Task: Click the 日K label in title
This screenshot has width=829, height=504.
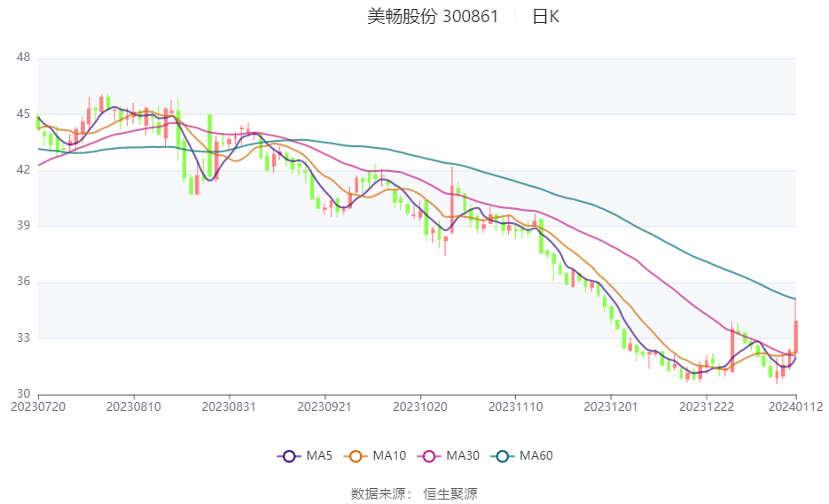Action: 545,17
